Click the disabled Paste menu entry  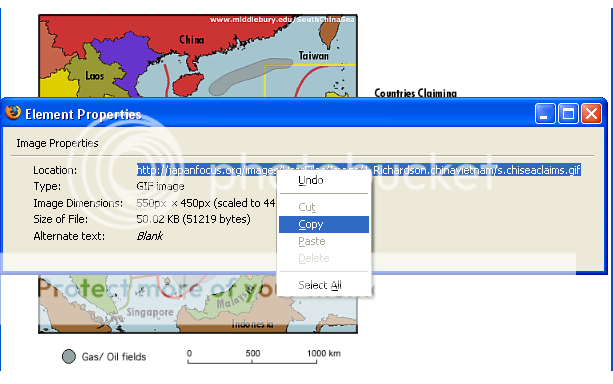pos(324,241)
